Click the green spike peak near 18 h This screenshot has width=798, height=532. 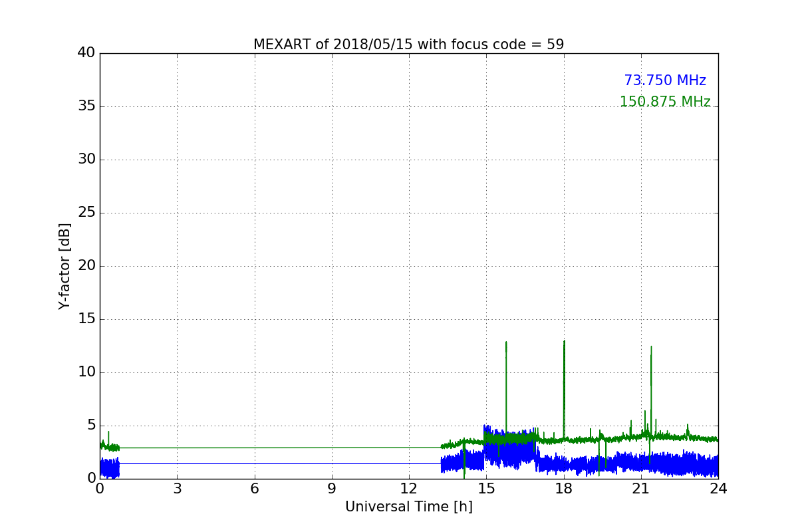pyautogui.click(x=564, y=342)
